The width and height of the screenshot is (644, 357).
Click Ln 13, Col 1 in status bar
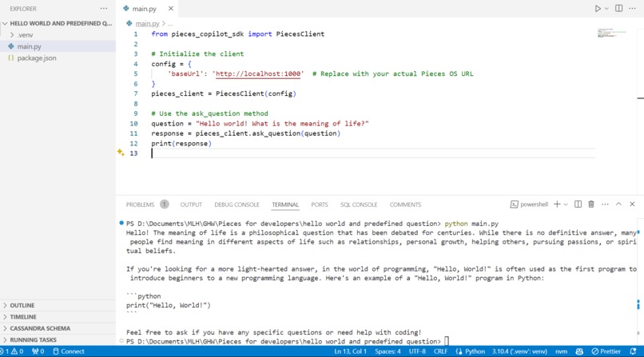pos(350,351)
